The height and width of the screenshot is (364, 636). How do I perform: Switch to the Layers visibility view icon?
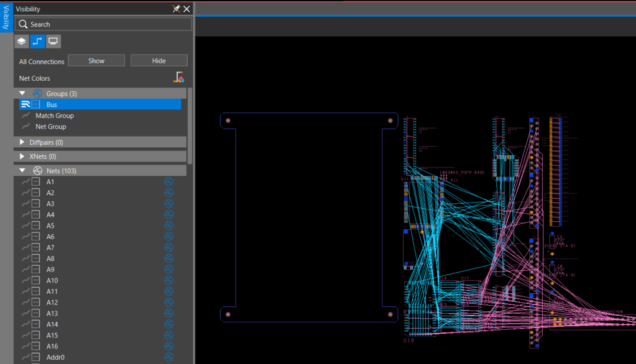click(22, 42)
